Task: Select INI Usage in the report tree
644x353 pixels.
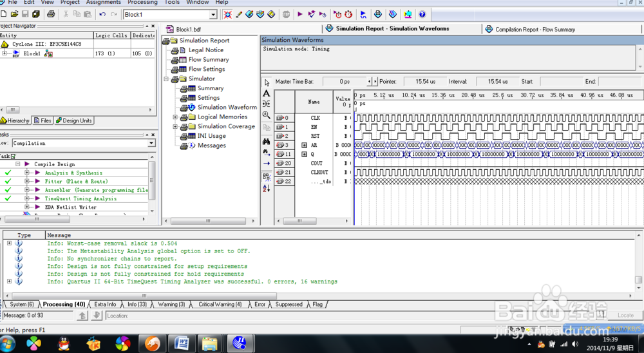Action: pyautogui.click(x=211, y=136)
